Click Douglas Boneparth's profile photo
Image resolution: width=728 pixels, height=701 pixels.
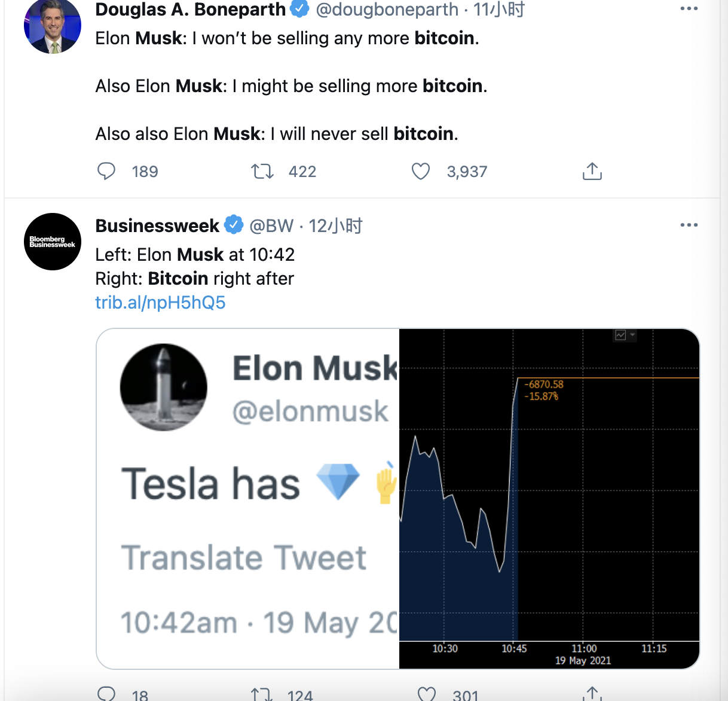[53, 27]
